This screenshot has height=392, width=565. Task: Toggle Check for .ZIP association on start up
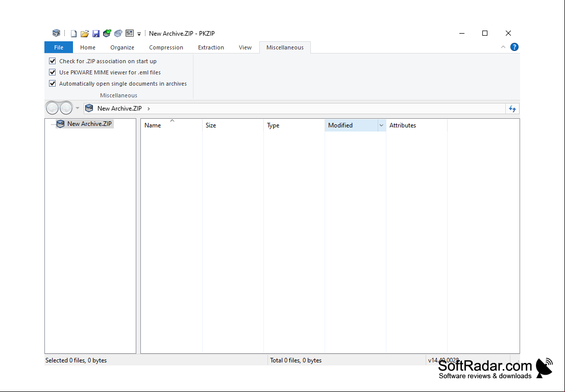coord(52,61)
